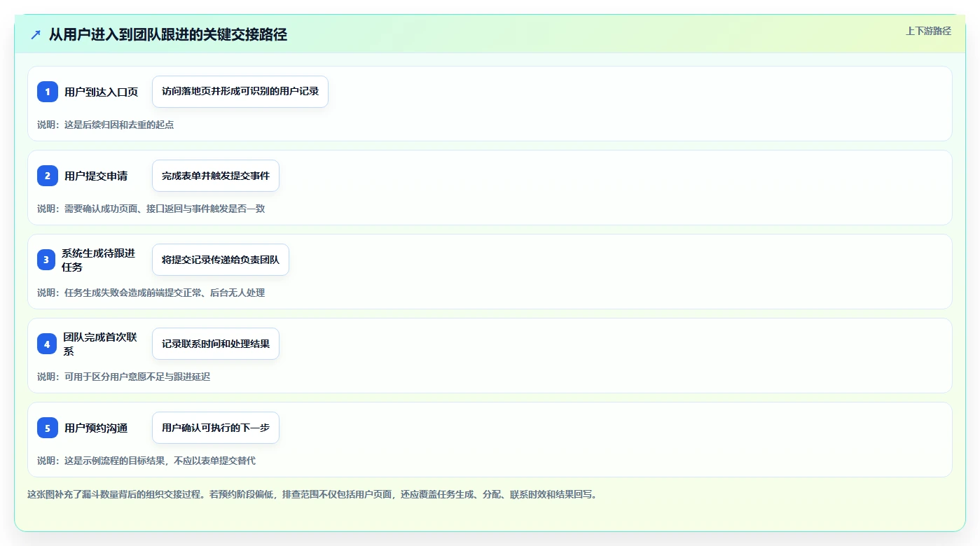Click the 将提交记录传递给负责团队 chip

[x=221, y=260]
